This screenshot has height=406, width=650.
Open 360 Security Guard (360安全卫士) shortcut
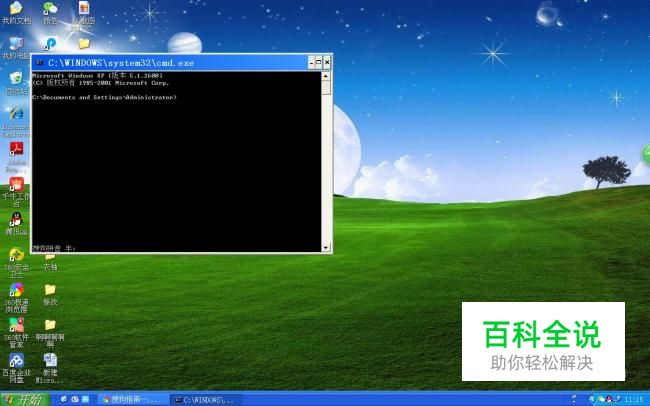pos(16,263)
